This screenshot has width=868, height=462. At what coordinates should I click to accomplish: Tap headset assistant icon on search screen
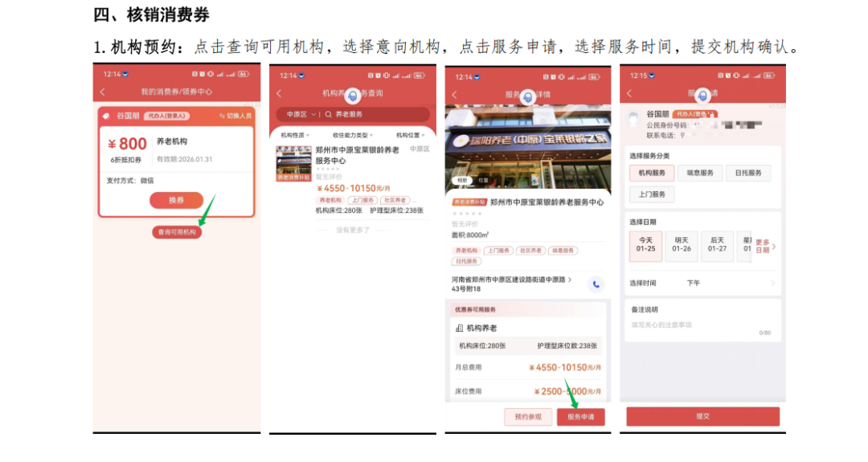click(352, 96)
